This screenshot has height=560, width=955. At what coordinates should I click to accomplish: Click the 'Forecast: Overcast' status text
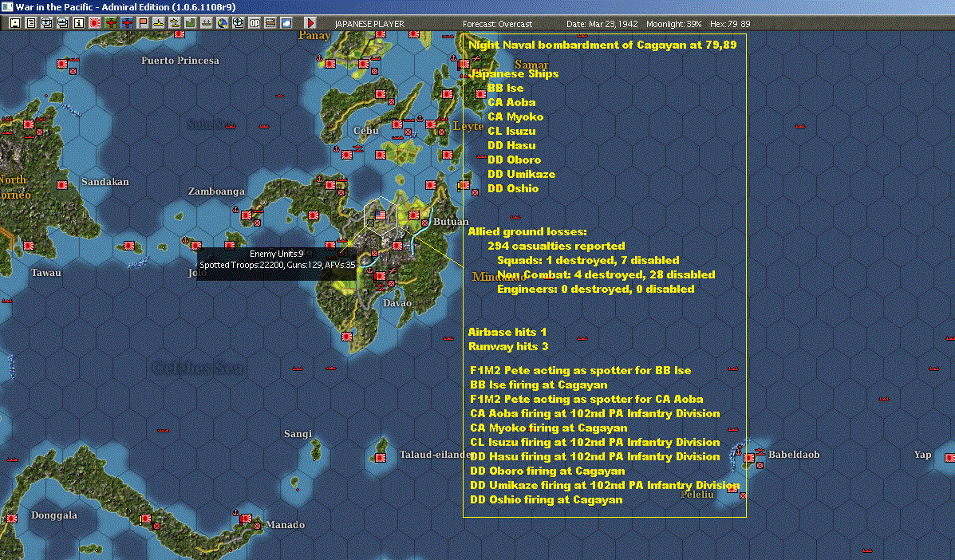click(497, 24)
